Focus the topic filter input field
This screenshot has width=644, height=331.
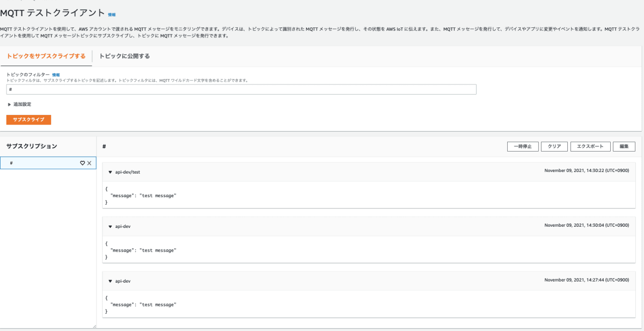coord(241,89)
